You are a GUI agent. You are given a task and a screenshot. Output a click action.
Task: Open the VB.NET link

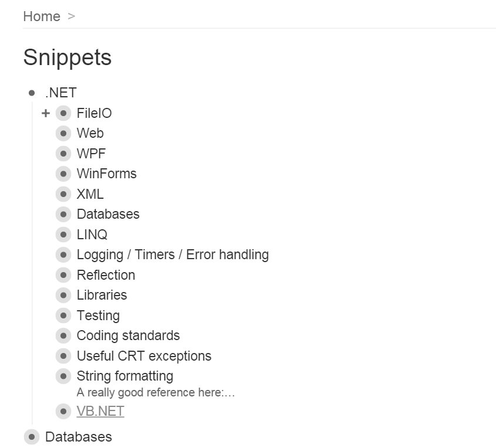click(x=100, y=411)
